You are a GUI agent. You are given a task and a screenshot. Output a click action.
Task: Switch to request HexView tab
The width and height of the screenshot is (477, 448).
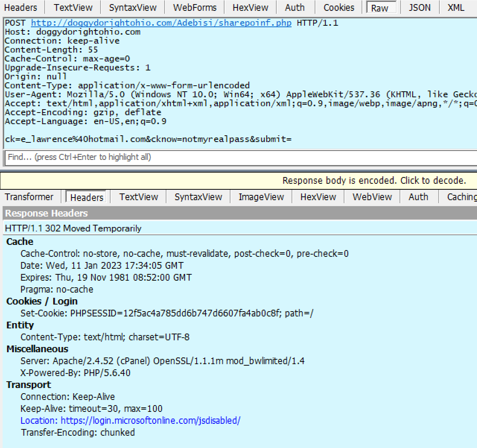click(251, 7)
